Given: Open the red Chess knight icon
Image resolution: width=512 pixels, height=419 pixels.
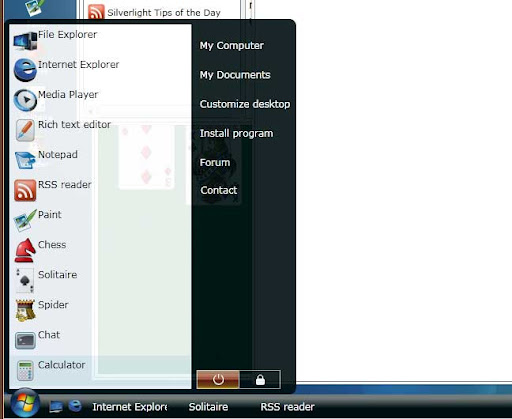Looking at the screenshot, I should click(25, 250).
